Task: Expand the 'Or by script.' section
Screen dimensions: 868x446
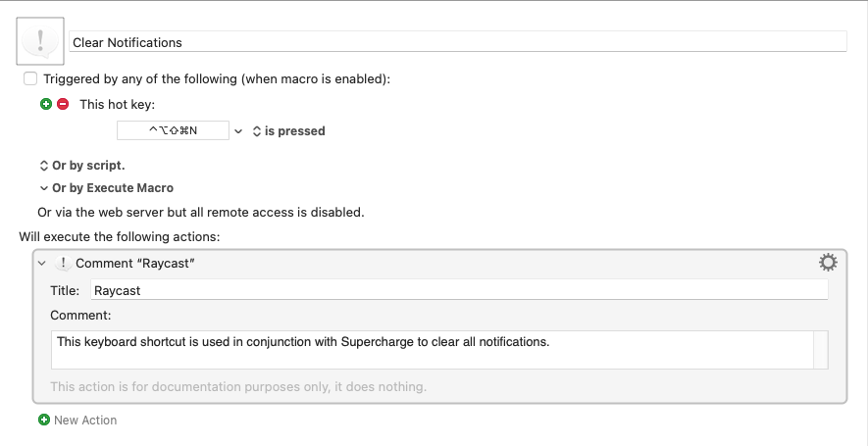Action: point(43,166)
